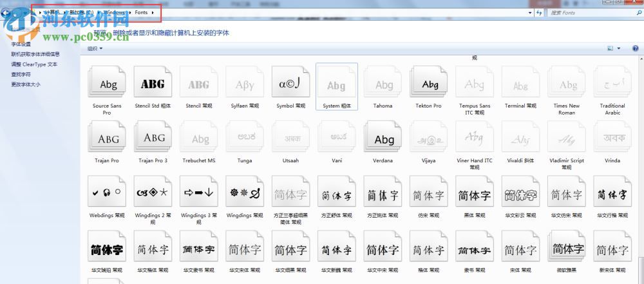This screenshot has height=284, width=644.
Task: Select the Vladimir Script font icon
Action: coord(567,137)
